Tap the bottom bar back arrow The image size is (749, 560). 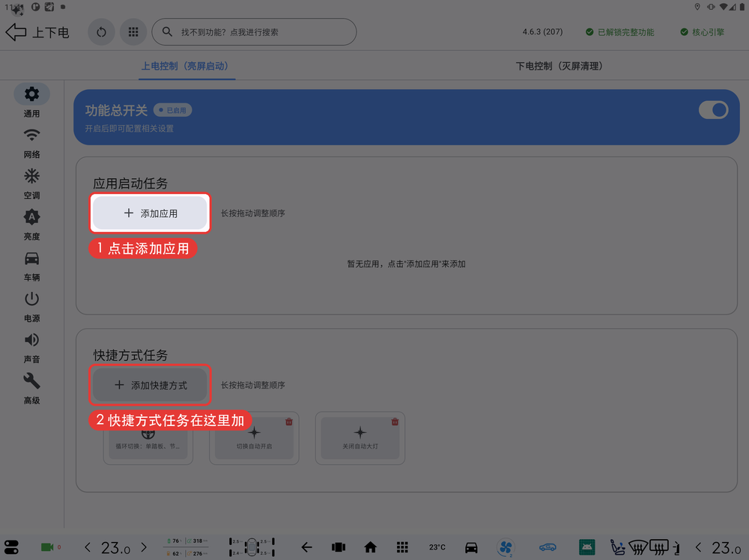point(306,547)
